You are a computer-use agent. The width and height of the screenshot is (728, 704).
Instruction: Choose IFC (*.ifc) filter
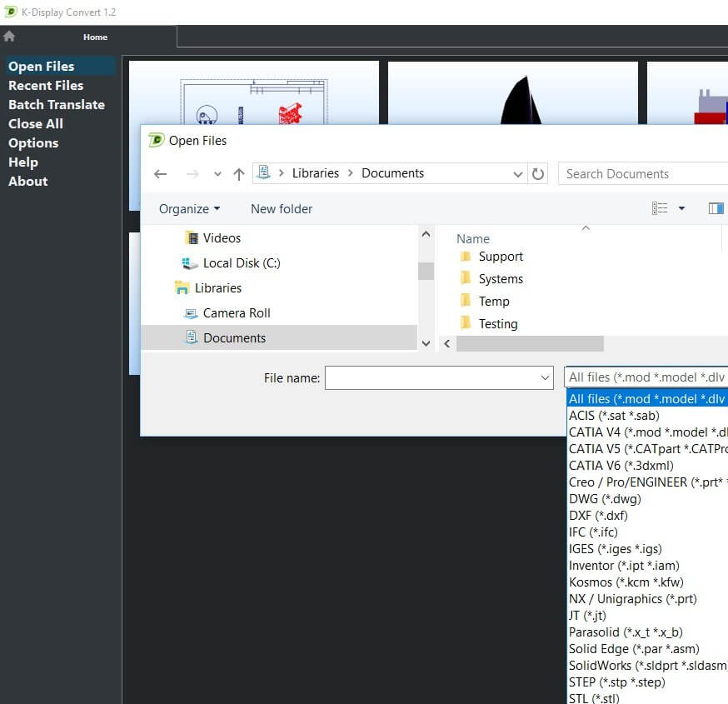point(593,532)
